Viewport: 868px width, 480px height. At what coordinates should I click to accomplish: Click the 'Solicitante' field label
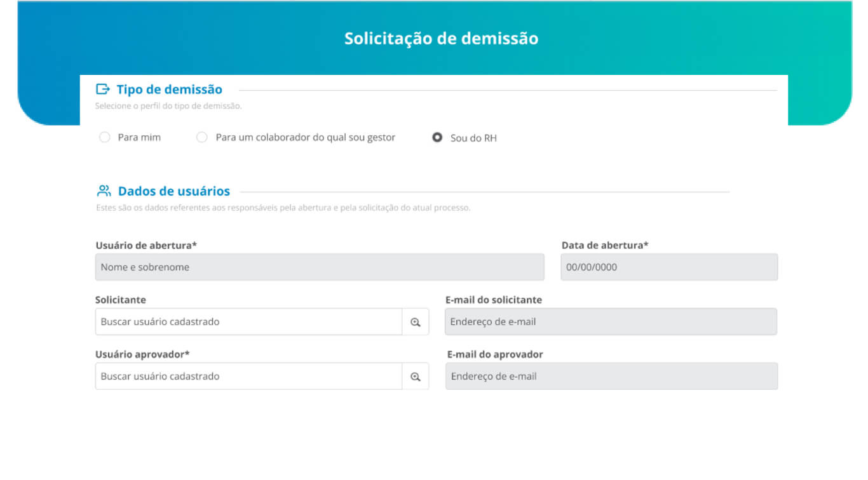121,300
